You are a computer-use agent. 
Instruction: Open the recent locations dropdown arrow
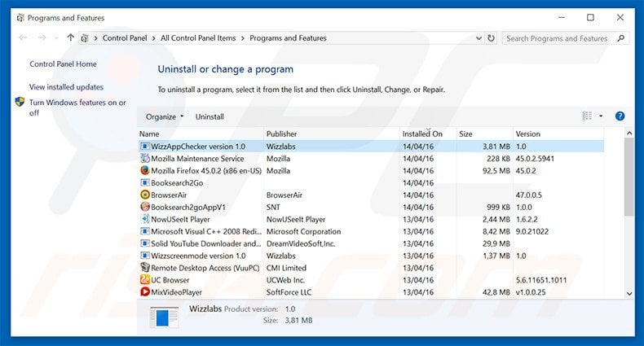(56, 38)
